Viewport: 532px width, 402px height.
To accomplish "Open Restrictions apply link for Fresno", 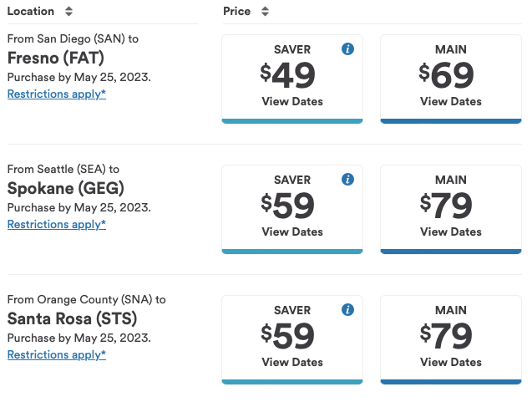I will 57,94.
